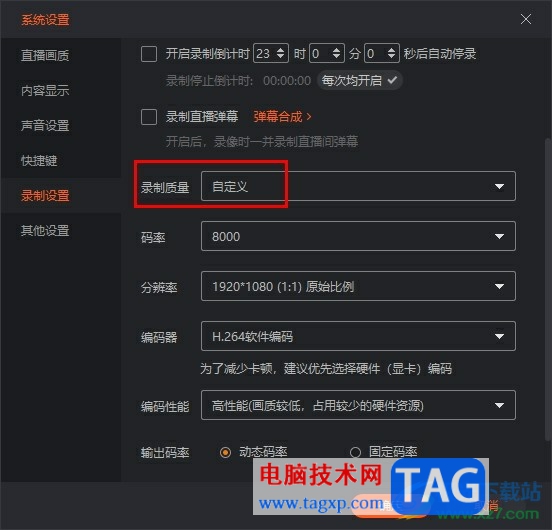Select the 动态码率 radio button

[x=225, y=452]
